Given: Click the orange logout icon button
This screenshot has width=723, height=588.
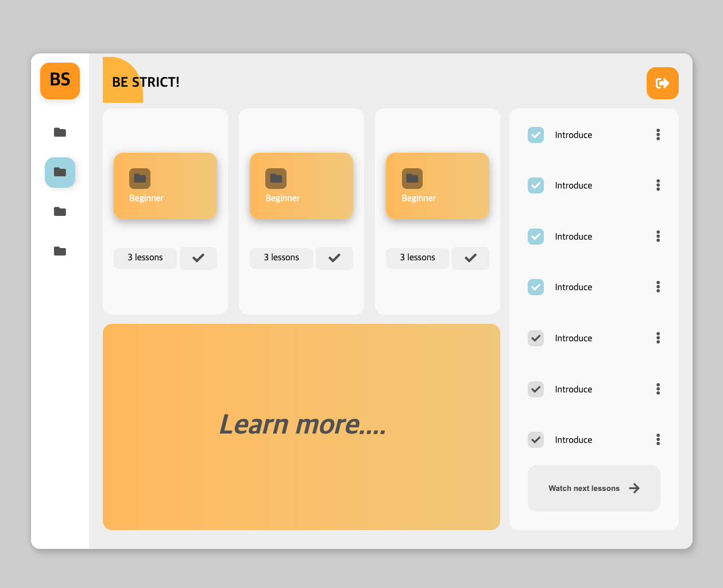Looking at the screenshot, I should (x=663, y=83).
